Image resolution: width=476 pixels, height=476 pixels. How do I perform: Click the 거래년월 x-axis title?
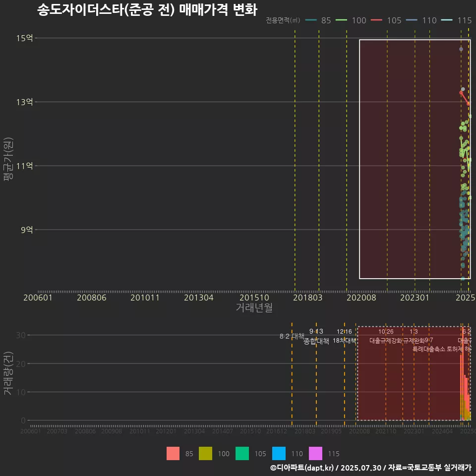[254, 307]
